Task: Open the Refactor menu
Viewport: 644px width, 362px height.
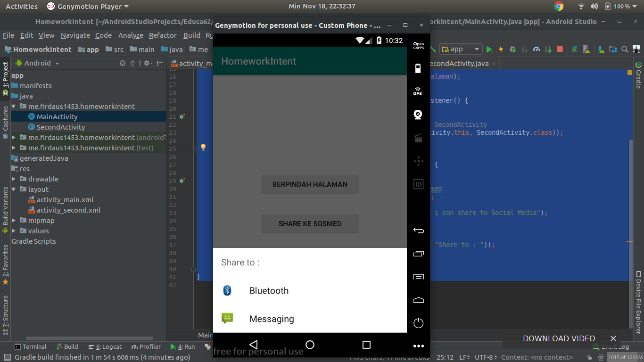Action: [x=163, y=35]
